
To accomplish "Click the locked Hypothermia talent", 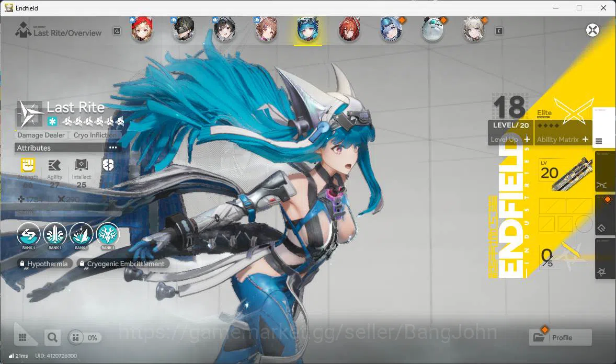I will (x=44, y=264).
